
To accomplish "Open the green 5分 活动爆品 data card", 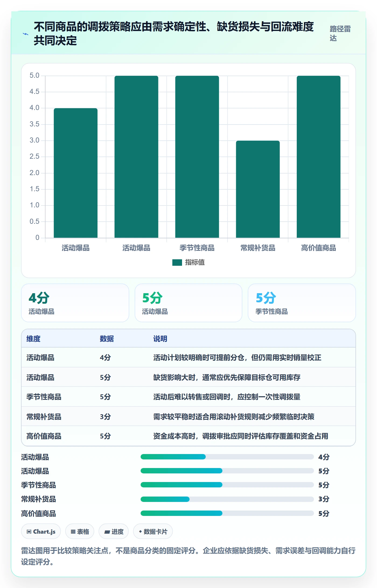I will [x=188, y=303].
